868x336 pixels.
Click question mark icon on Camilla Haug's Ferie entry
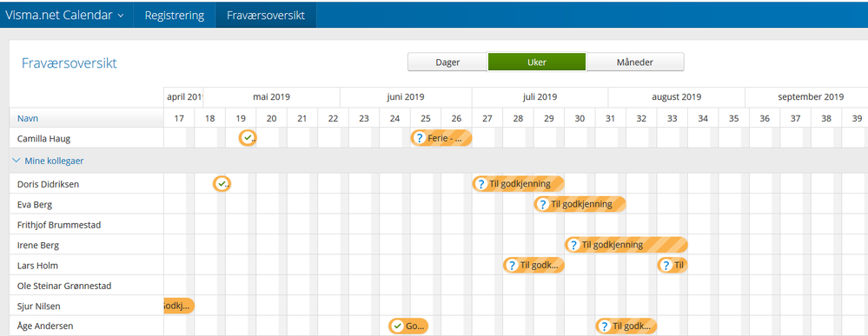click(x=420, y=138)
